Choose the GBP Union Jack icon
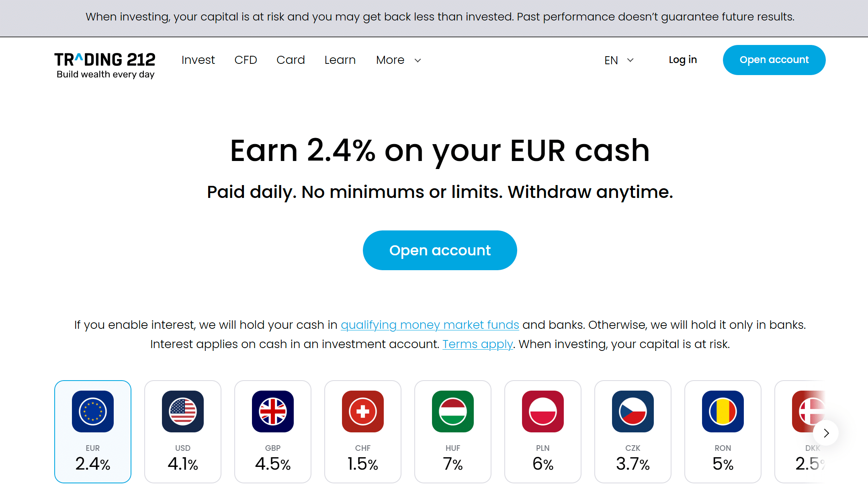Image resolution: width=868 pixels, height=497 pixels. pos(273,411)
